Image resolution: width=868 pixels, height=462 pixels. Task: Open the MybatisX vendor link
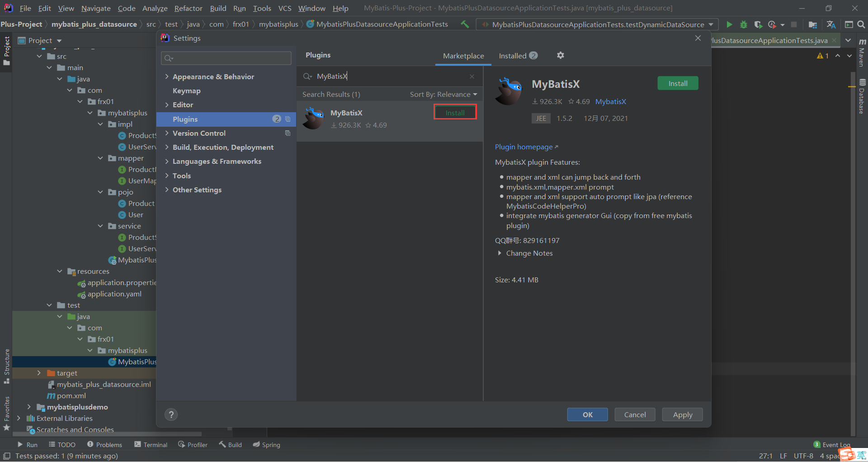[610, 101]
